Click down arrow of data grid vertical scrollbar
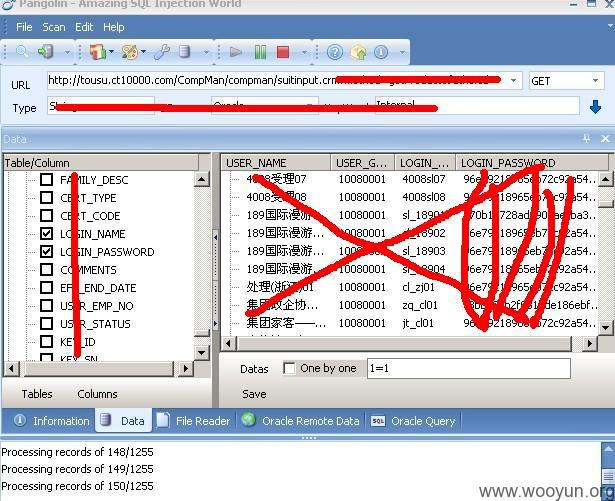The width and height of the screenshot is (615, 501). [x=606, y=327]
